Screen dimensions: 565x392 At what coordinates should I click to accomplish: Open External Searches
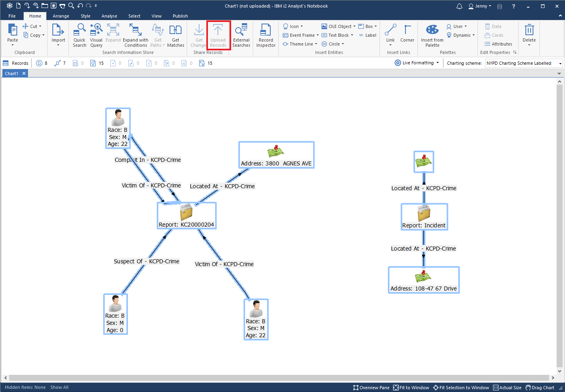(x=241, y=31)
